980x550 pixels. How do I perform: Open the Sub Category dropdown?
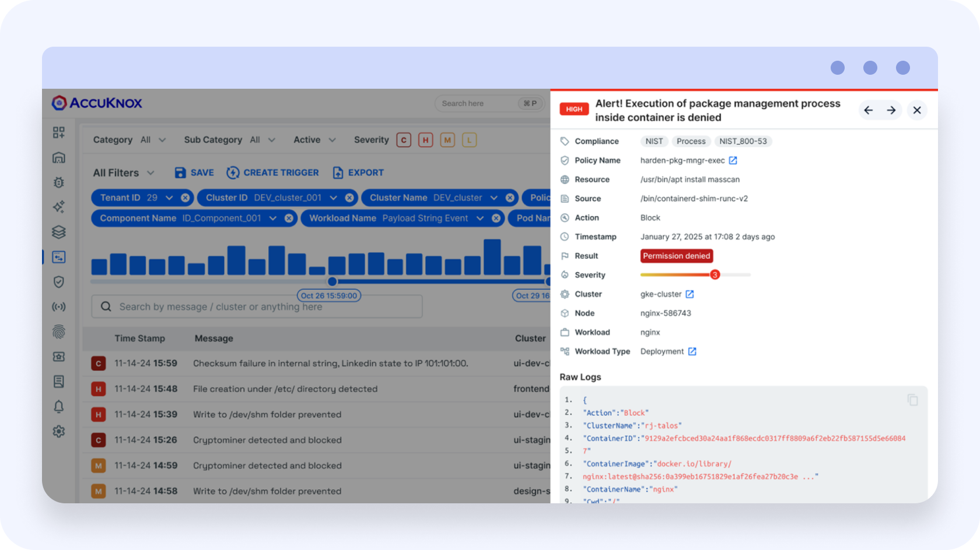(x=262, y=140)
